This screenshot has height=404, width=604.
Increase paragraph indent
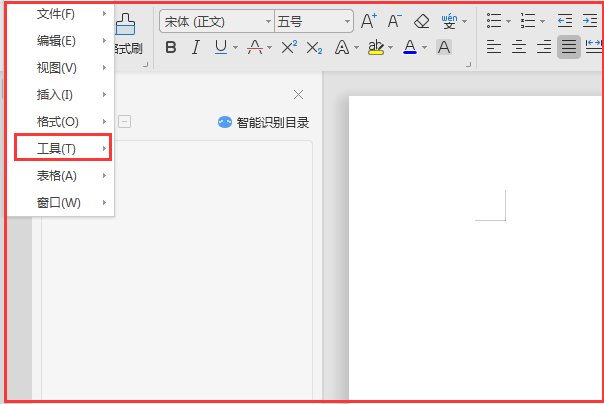coord(591,21)
